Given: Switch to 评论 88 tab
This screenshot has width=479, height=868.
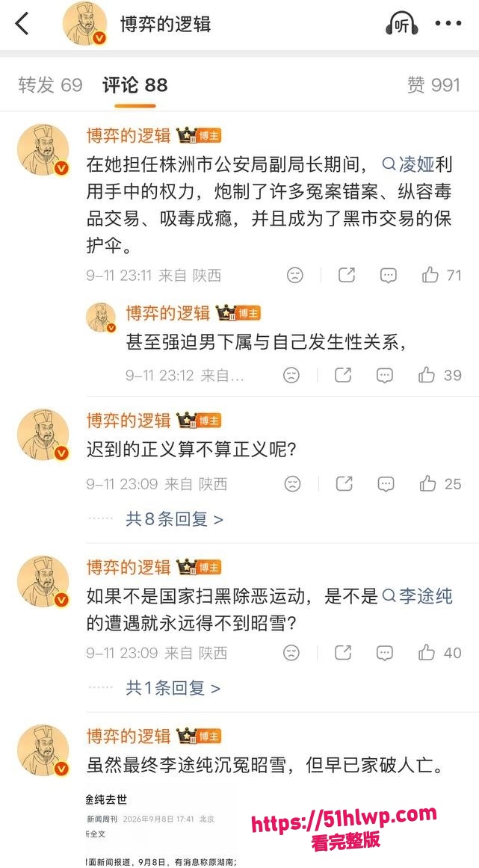Looking at the screenshot, I should click(135, 85).
